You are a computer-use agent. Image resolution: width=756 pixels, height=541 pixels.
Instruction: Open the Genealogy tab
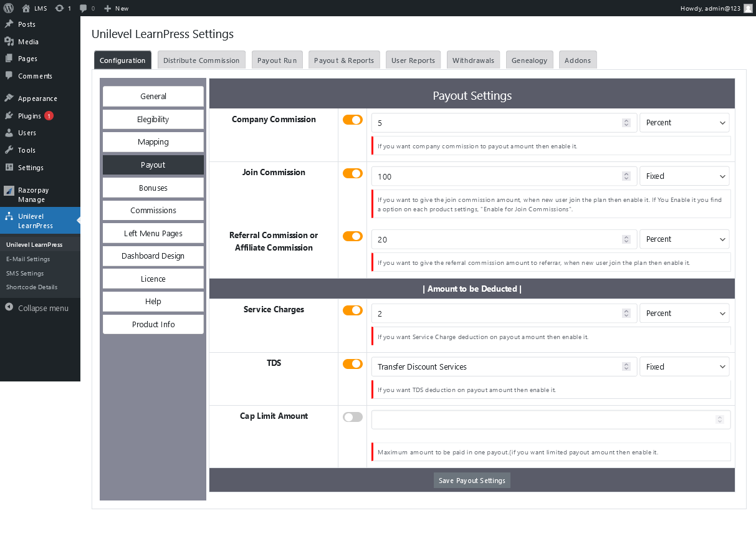pos(529,60)
